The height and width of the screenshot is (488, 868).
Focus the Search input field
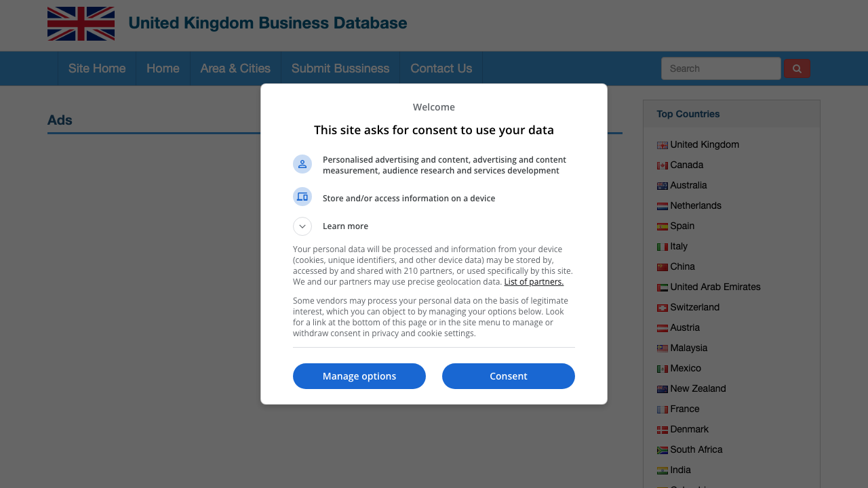click(721, 68)
